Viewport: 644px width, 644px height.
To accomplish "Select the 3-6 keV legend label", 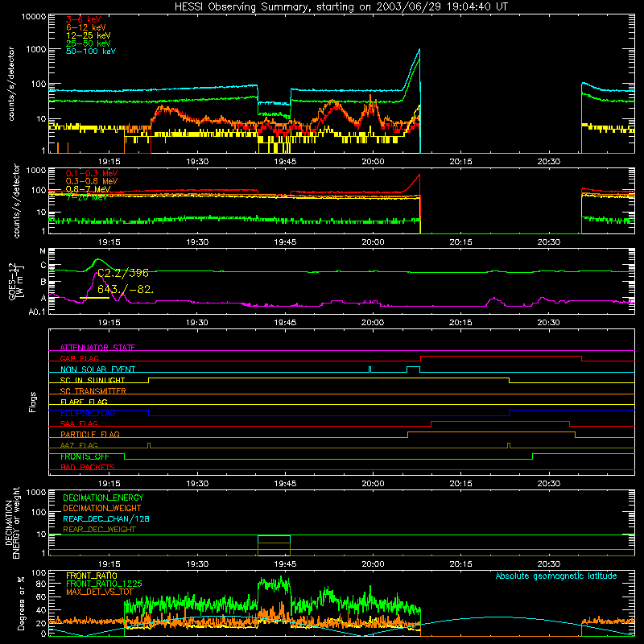I will pyautogui.click(x=84, y=19).
